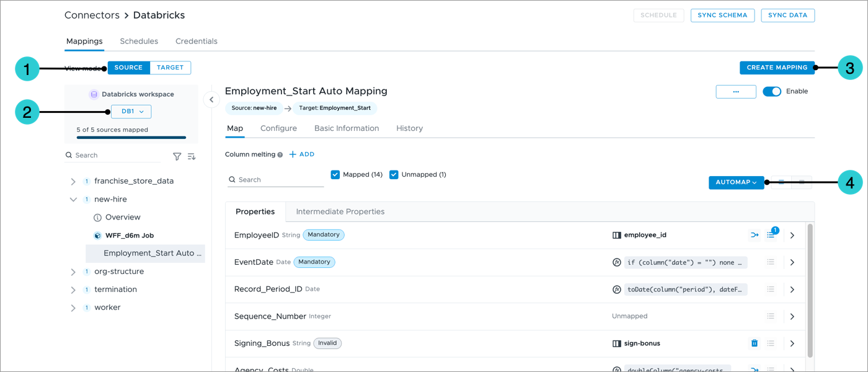Click the Signing_Bonus row list icon
Viewport: 868px width, 372px height.
coord(771,343)
